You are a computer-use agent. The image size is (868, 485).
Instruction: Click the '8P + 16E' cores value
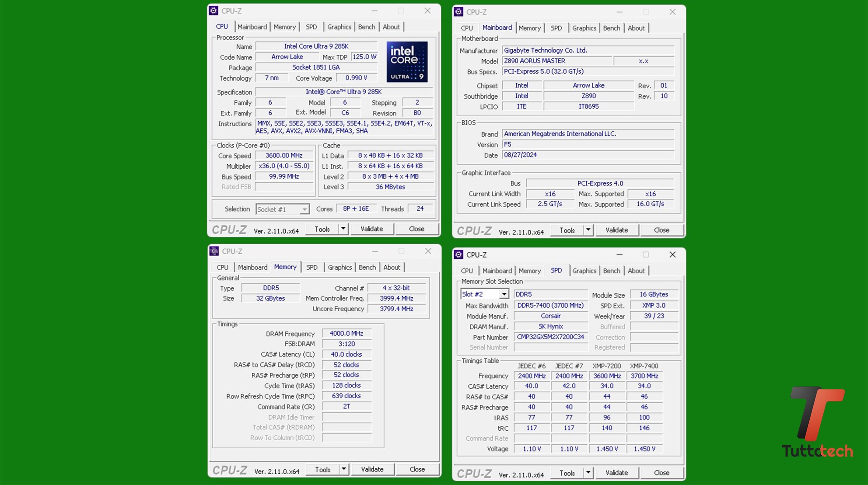coord(356,209)
